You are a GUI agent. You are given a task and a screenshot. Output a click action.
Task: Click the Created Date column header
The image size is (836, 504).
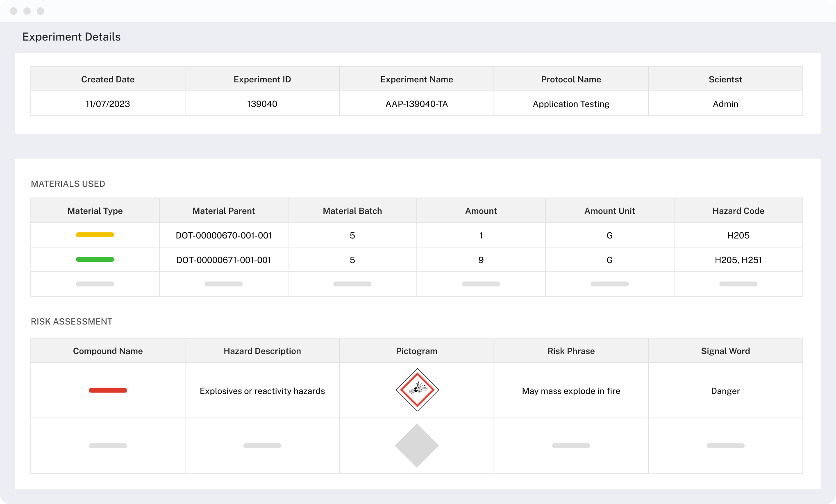tap(108, 79)
